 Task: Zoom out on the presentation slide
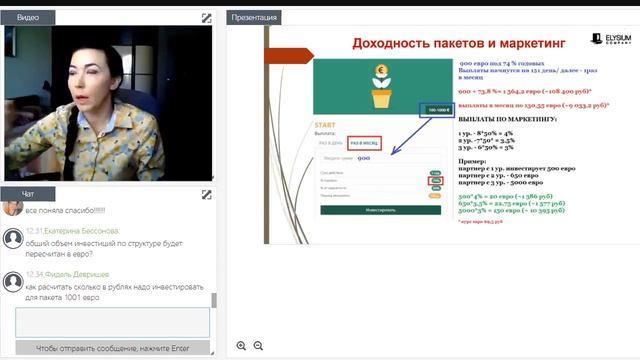[258, 346]
